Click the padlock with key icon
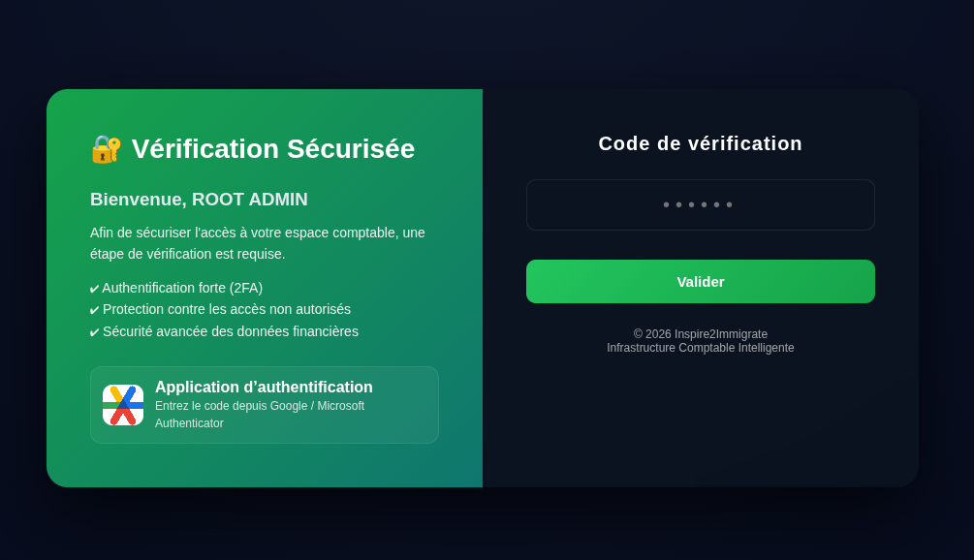The image size is (974, 560). tap(107, 149)
